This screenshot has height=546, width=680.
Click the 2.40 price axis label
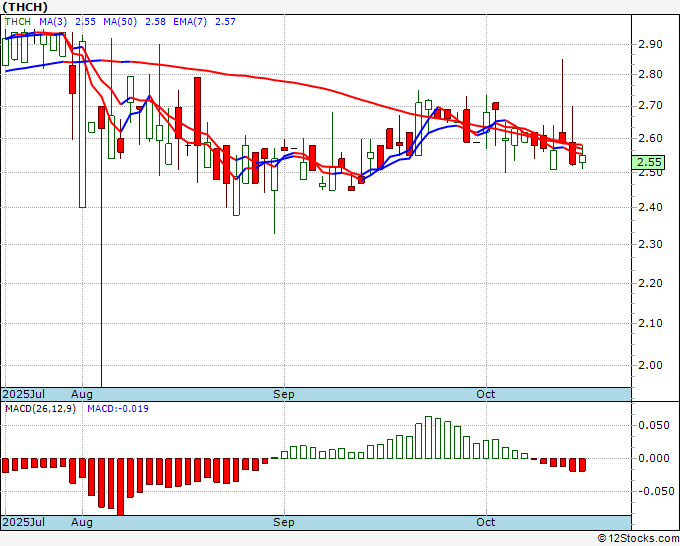[x=650, y=207]
